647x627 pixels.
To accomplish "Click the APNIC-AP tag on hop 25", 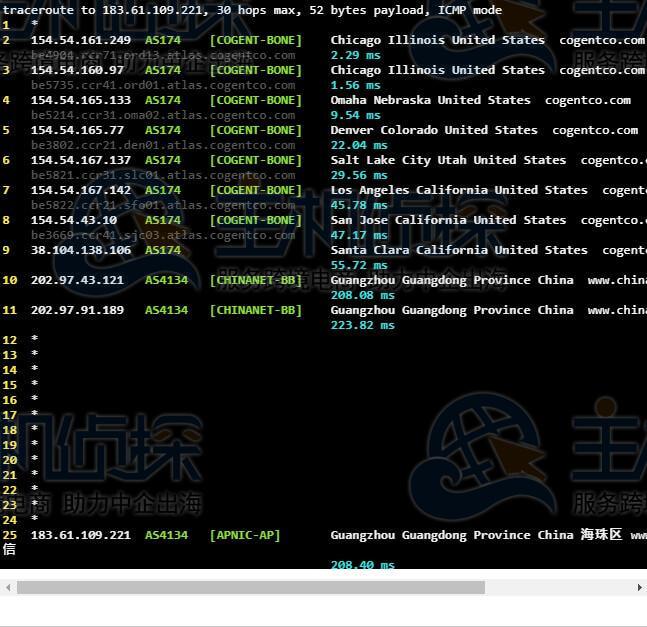I will (245, 535).
